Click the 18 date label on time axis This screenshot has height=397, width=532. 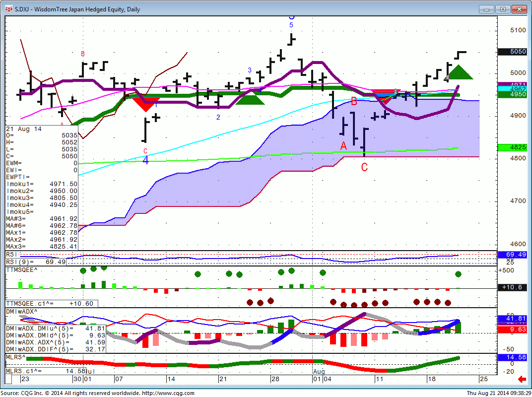(x=431, y=379)
